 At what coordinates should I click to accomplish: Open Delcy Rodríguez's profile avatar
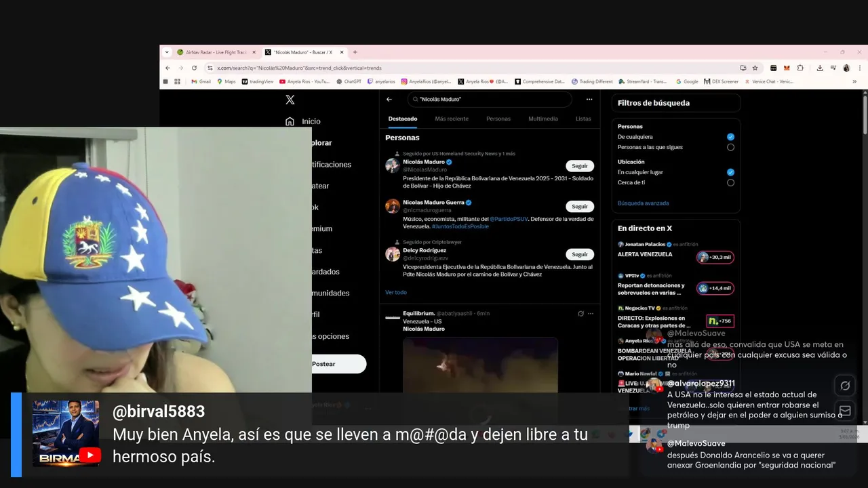coord(393,254)
